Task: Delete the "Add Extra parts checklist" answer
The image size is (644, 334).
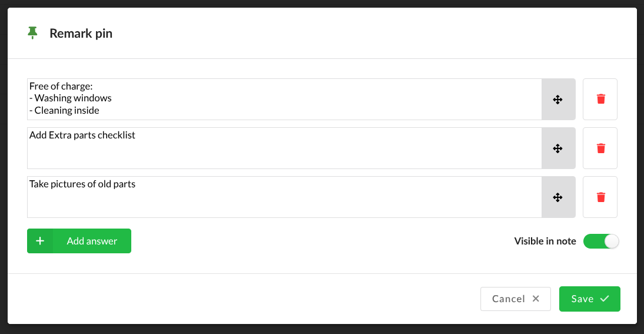Action: (600, 148)
